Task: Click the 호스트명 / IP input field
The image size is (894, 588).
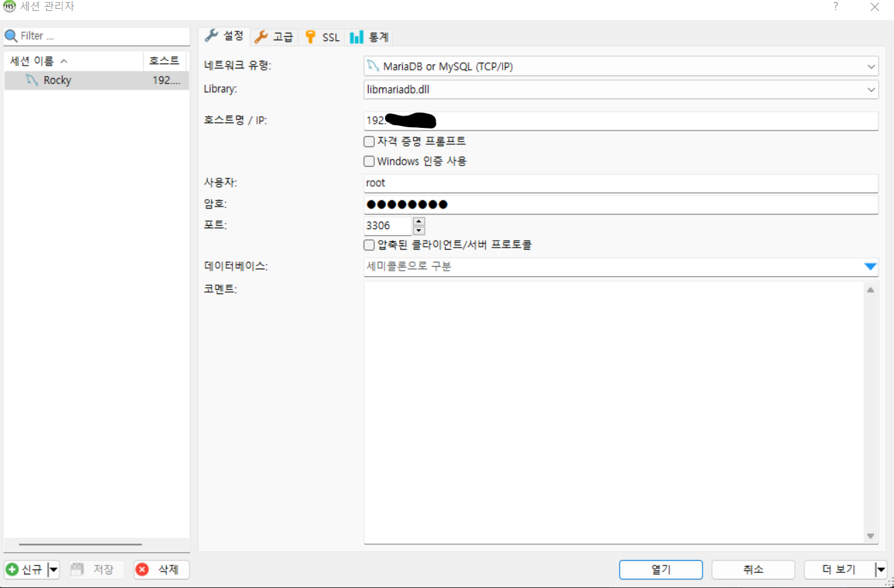Action: [620, 120]
